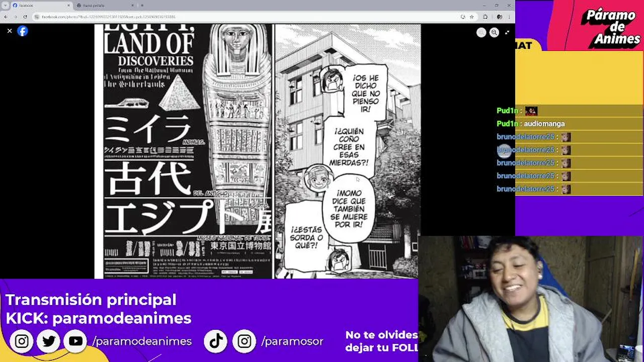Click the 'No te olvides' follow reminder
This screenshot has height=362, width=644.
[x=381, y=341]
